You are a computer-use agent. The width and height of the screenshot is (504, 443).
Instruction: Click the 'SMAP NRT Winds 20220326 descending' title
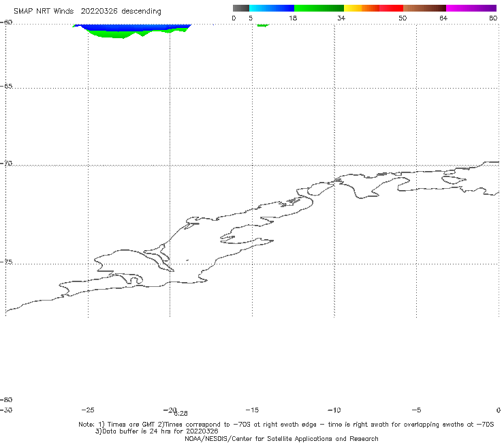87,12
